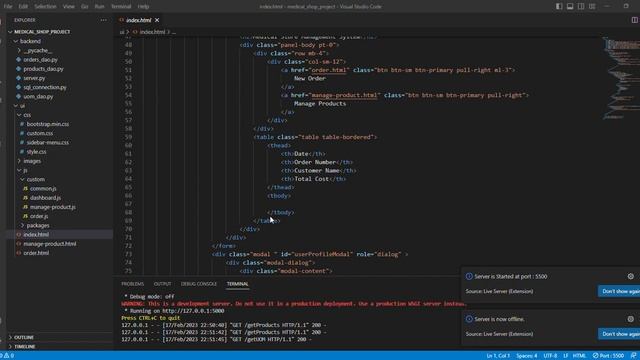
Task: Switch to PROBLEMS panel tab
Action: (133, 284)
